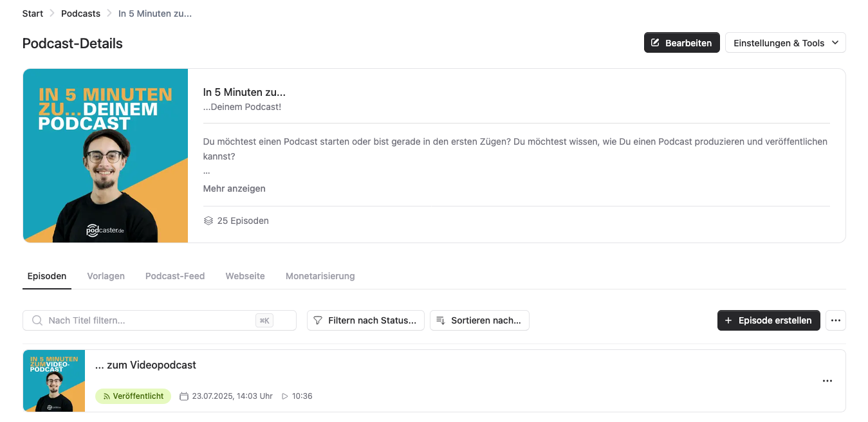Open the '... zum Videopodcast' episode title

(x=145, y=365)
